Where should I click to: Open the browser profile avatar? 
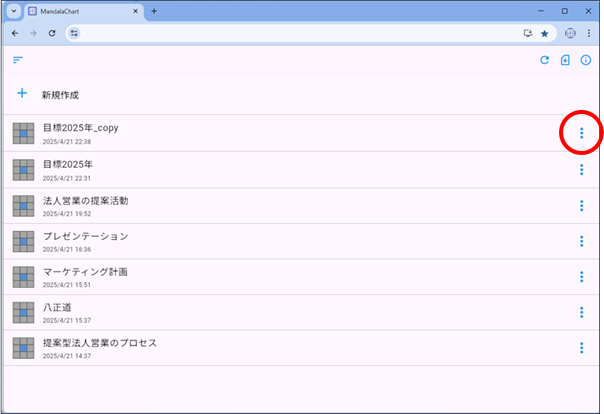[570, 34]
